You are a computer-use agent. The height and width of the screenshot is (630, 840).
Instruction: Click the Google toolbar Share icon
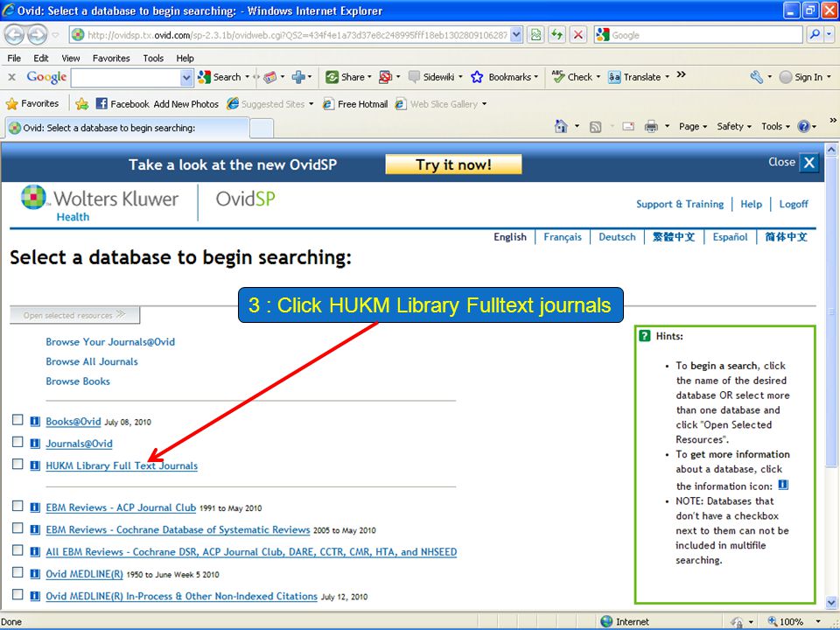coord(332,77)
